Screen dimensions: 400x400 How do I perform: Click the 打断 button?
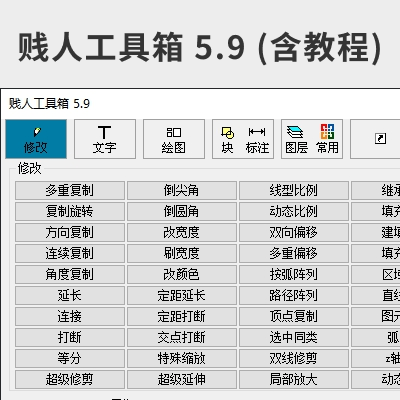click(70, 337)
